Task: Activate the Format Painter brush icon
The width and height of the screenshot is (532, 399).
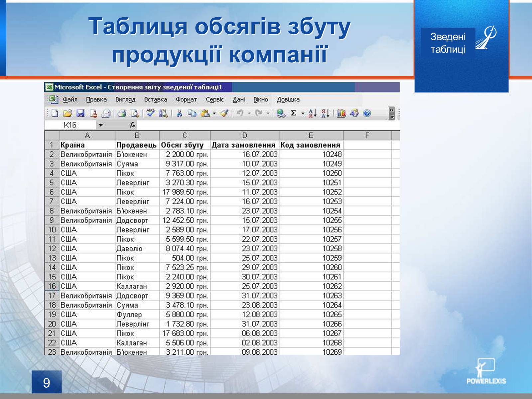Action: click(x=224, y=114)
